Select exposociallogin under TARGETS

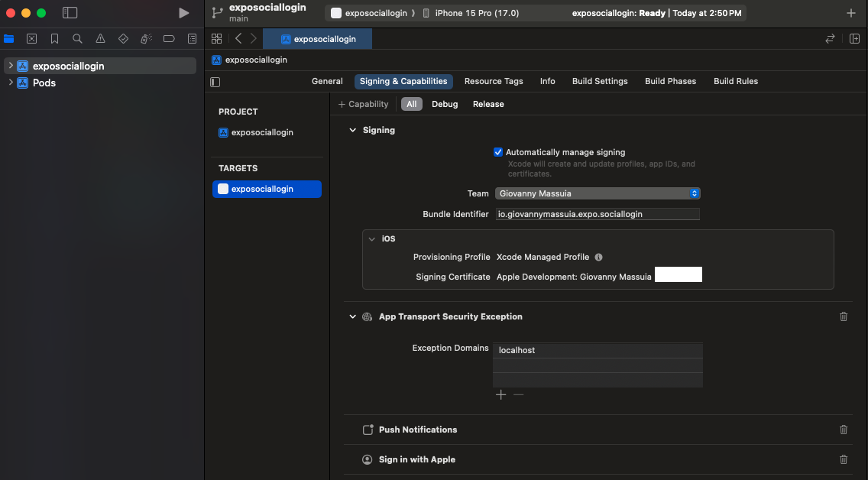pos(267,189)
